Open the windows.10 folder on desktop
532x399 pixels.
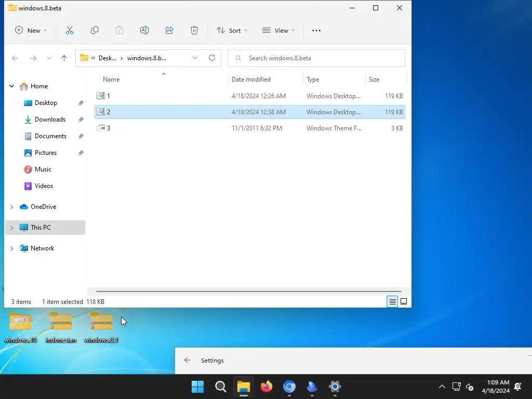(x=20, y=328)
